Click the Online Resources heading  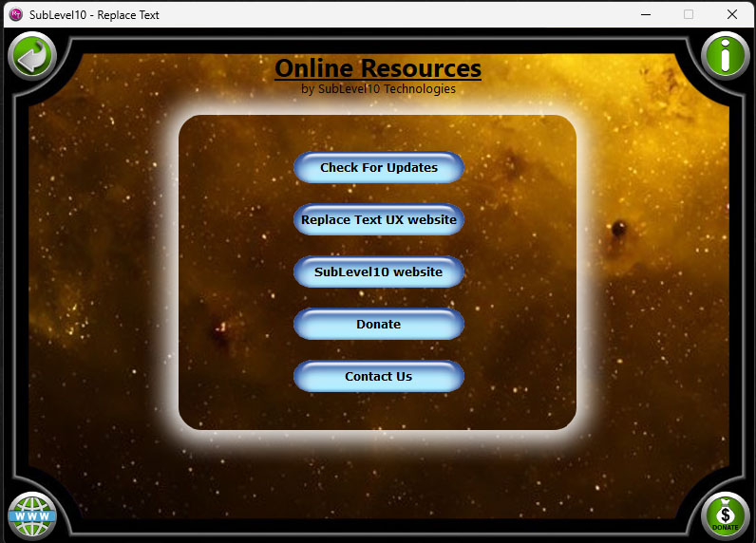(378, 68)
